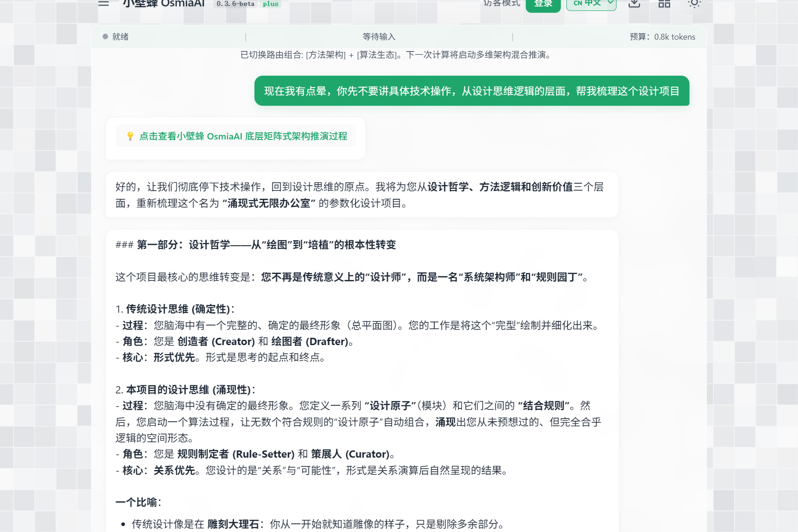Click the text 一个比喻

pyautogui.click(x=136, y=502)
